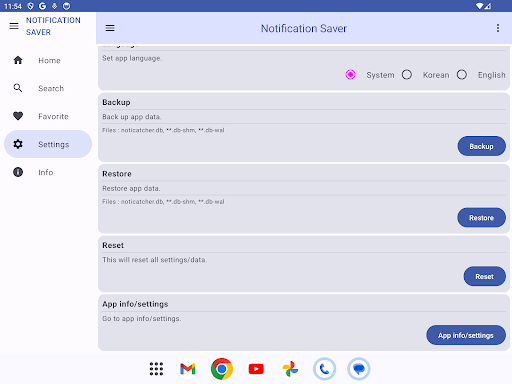Open the Search page icon
Screen dimensions: 512x384
pos(18,88)
